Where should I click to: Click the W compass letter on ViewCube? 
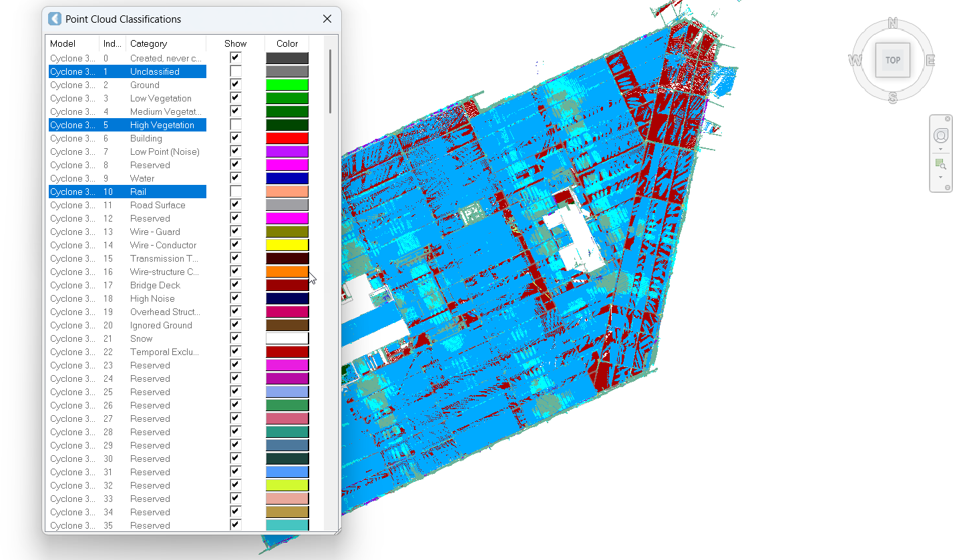pyautogui.click(x=855, y=61)
